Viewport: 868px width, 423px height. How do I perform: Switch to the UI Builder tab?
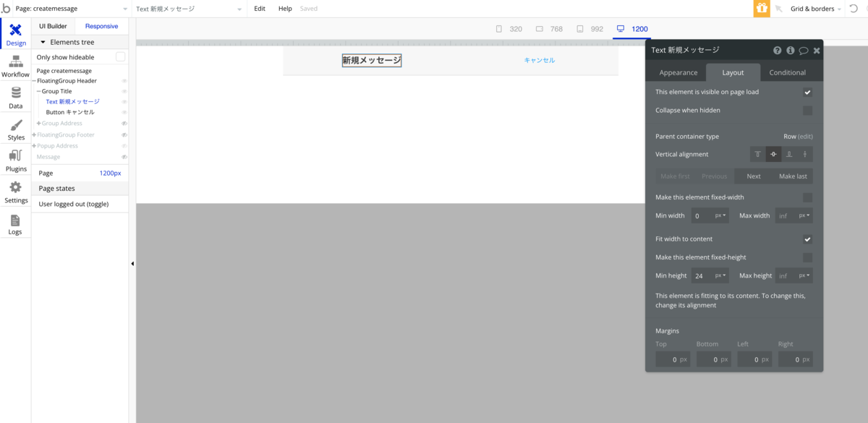(53, 26)
